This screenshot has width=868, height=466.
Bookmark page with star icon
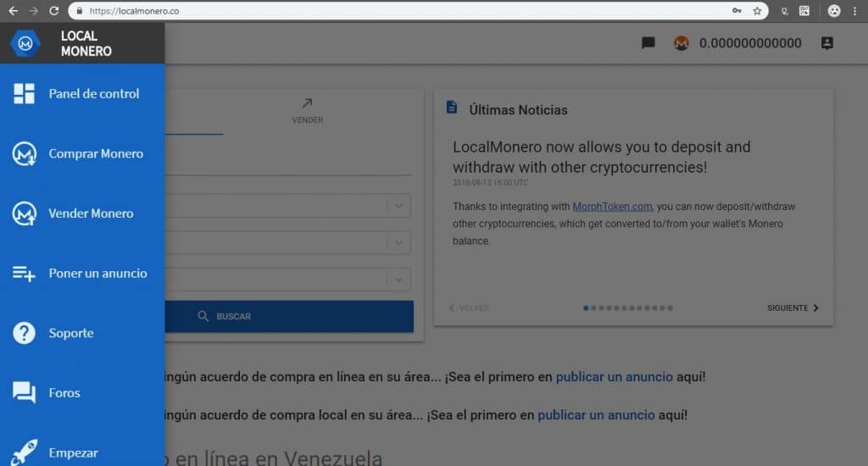[757, 10]
